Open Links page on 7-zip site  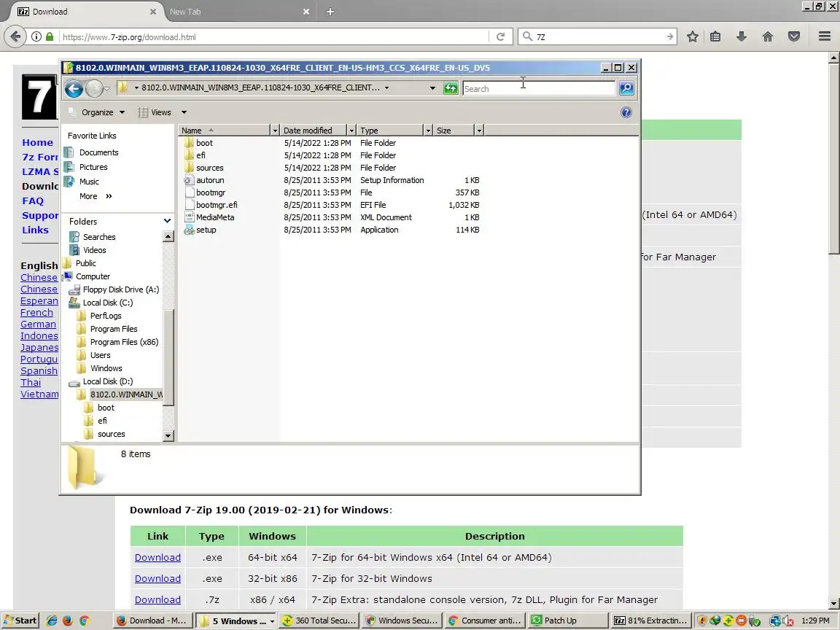click(35, 230)
